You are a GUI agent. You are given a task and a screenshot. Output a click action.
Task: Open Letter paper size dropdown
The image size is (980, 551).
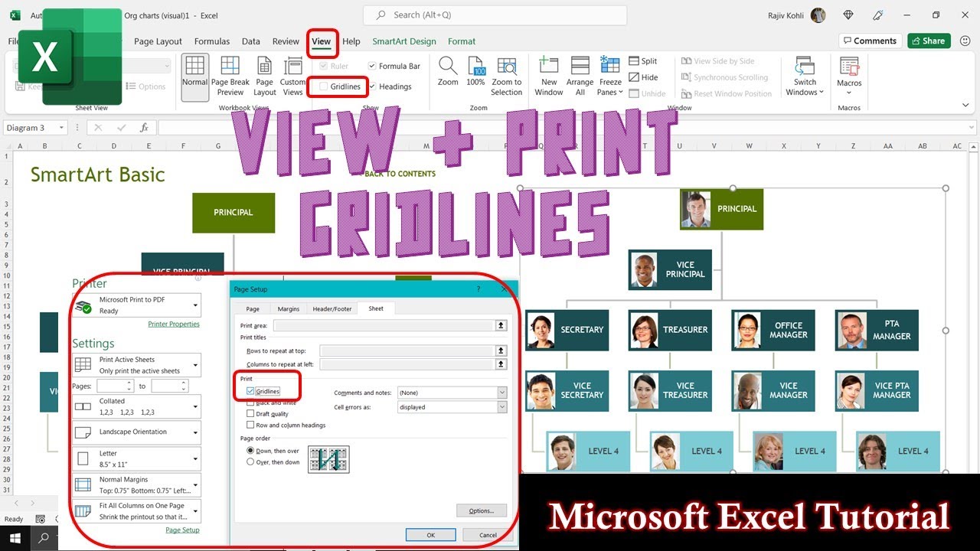click(195, 458)
